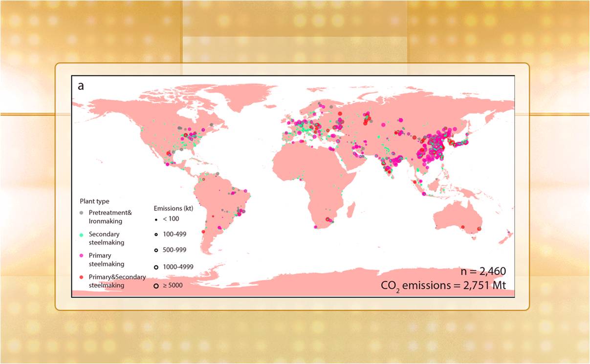
Task: Click the red Primary&Secondary steelmaking legend dot
Action: pos(82,277)
